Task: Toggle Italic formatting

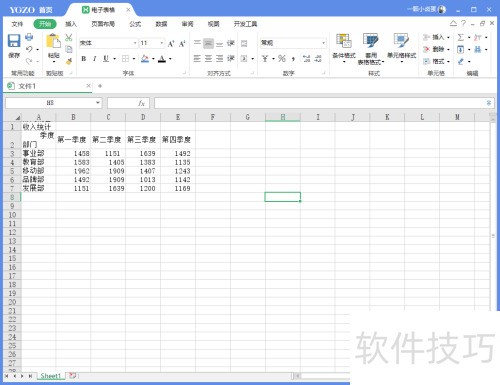Action: tap(95, 59)
